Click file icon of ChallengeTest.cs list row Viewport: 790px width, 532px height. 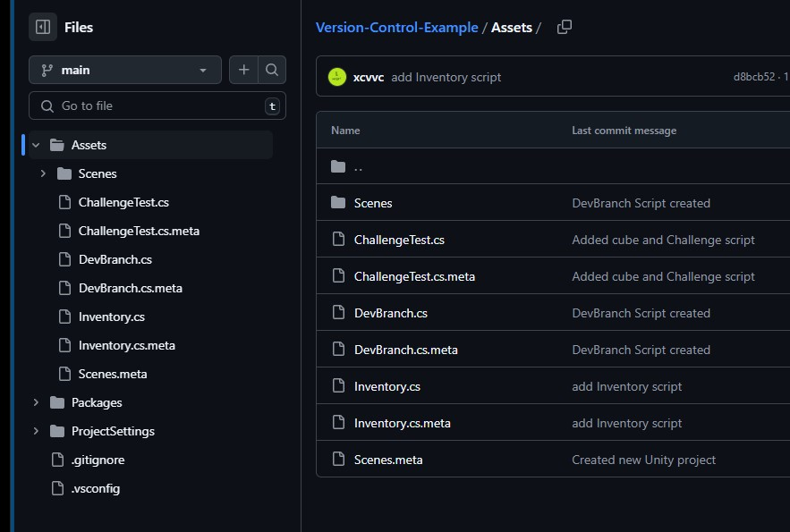338,239
